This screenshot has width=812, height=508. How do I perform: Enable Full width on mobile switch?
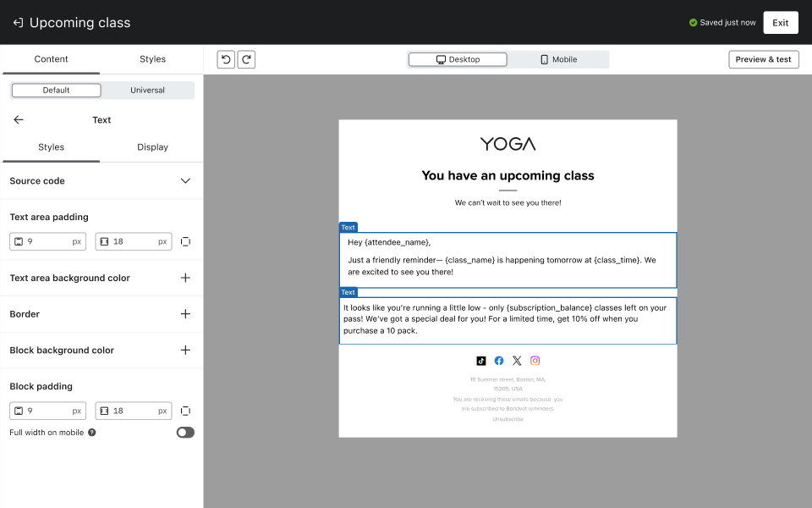coord(185,433)
